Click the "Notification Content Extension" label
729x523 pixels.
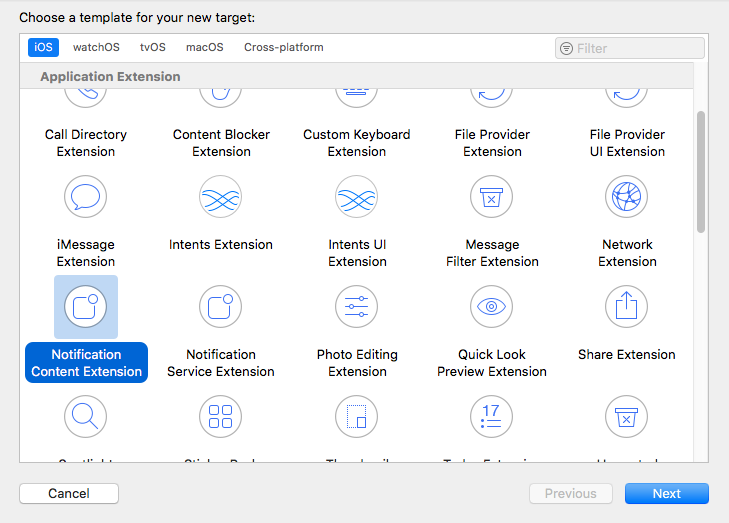[x=86, y=363]
